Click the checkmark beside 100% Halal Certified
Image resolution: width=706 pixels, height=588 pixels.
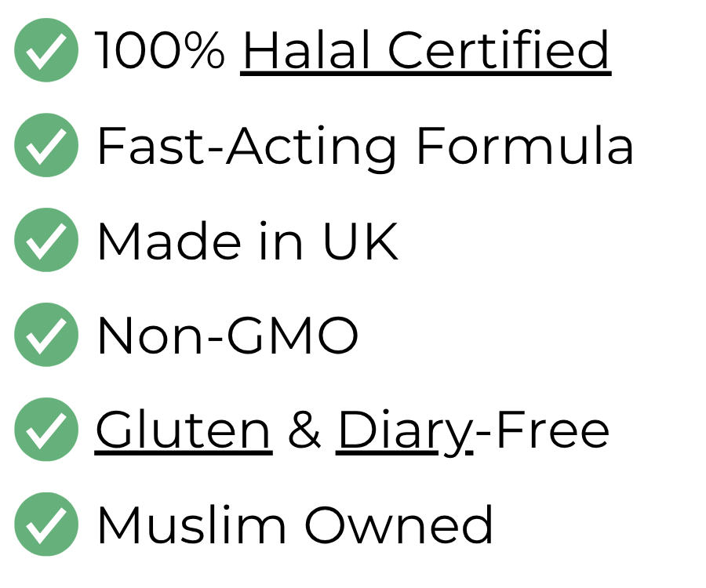point(46,50)
